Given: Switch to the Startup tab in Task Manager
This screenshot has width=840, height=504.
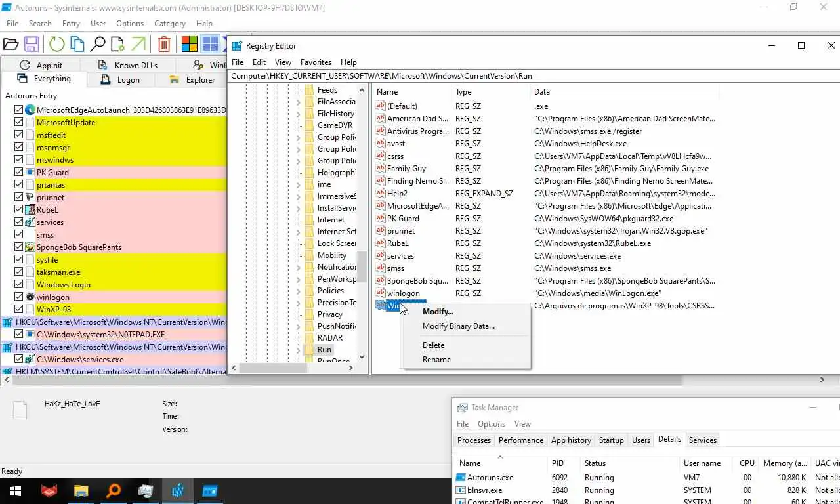Looking at the screenshot, I should tap(612, 440).
